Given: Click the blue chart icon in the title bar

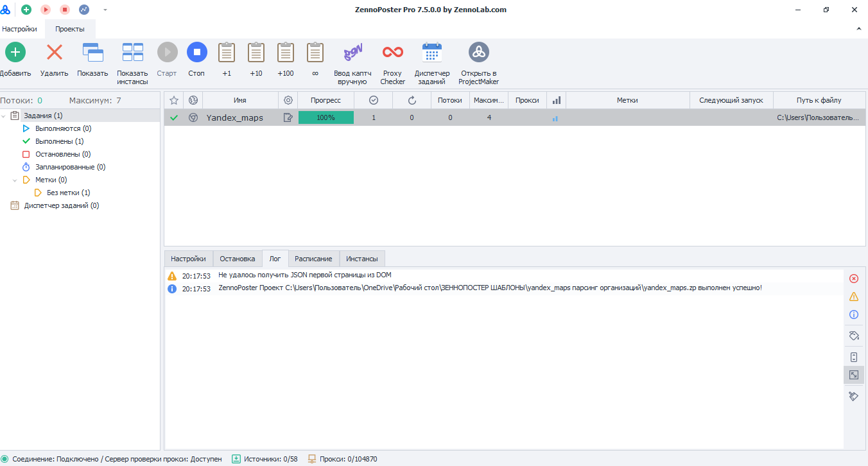Looking at the screenshot, I should click(84, 10).
